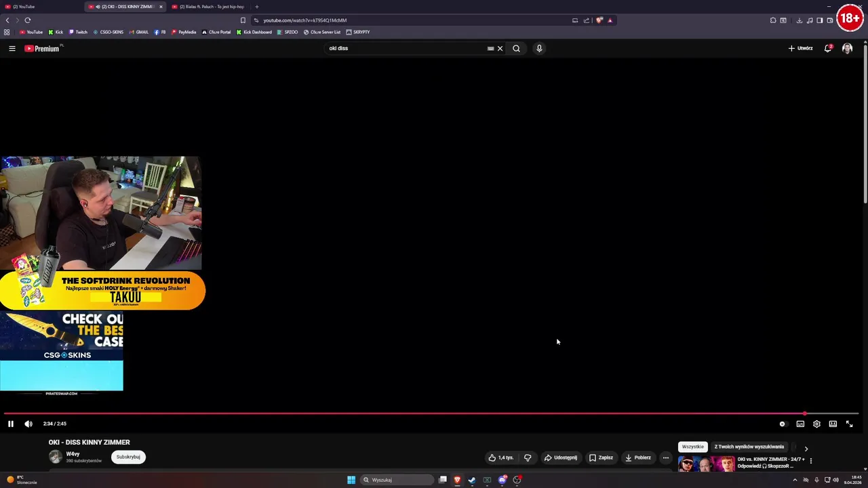Screen dimensions: 868x488
Task: Open the YouTube notifications bell
Action: pos(828,48)
